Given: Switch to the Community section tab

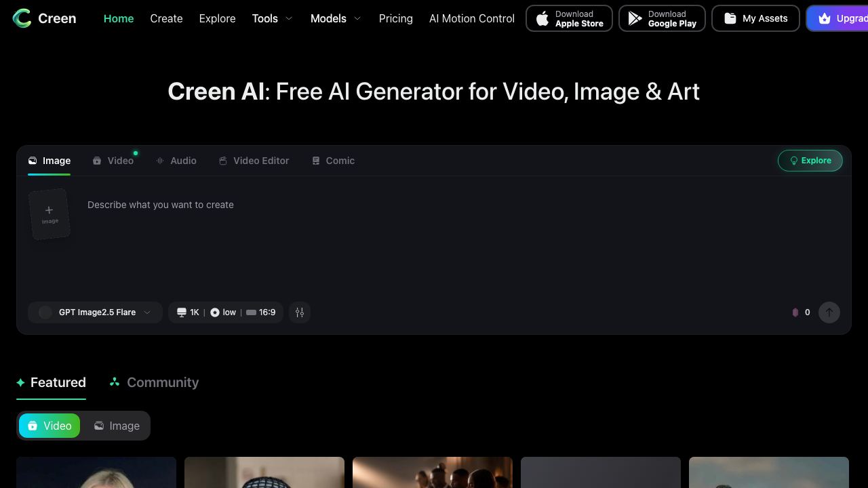Looking at the screenshot, I should [154, 382].
